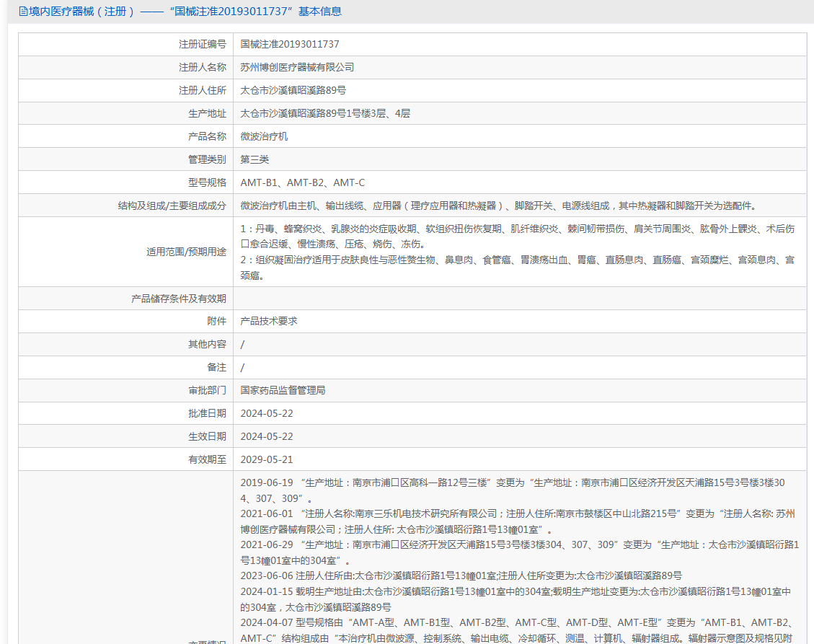Screen dimensions: 814x644
Task: Open the 产品技术要求 attachment text
Action: pos(269,321)
